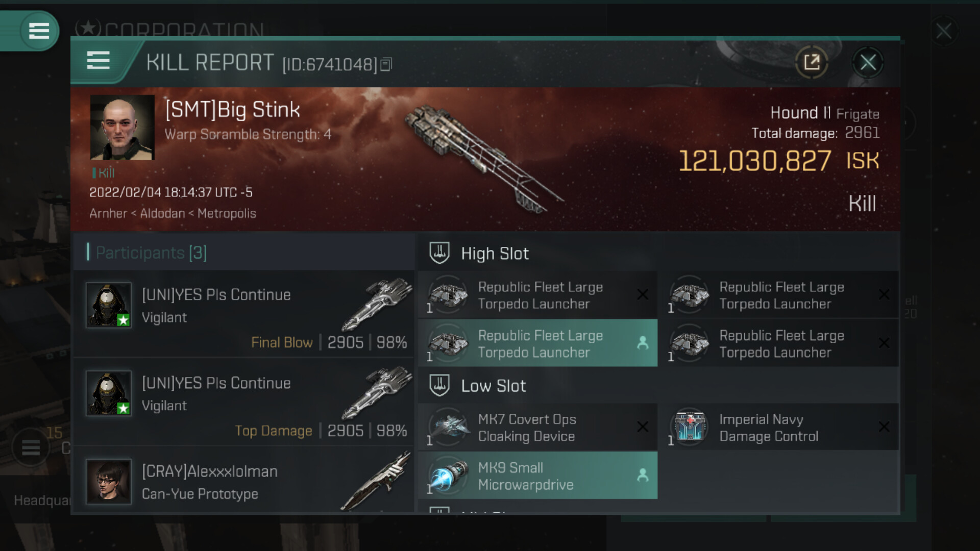Toggle person marker on MK9 Small Microwarpdrive
Image resolution: width=980 pixels, height=551 pixels.
(x=643, y=475)
